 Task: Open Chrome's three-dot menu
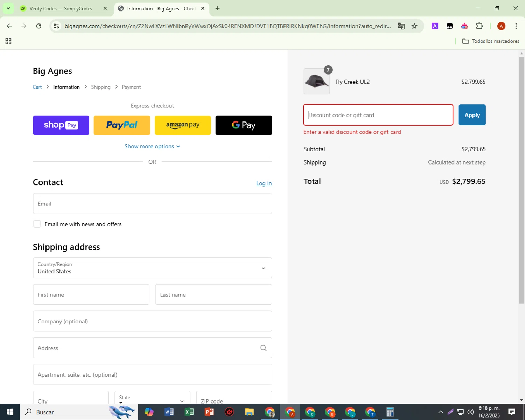(x=516, y=26)
